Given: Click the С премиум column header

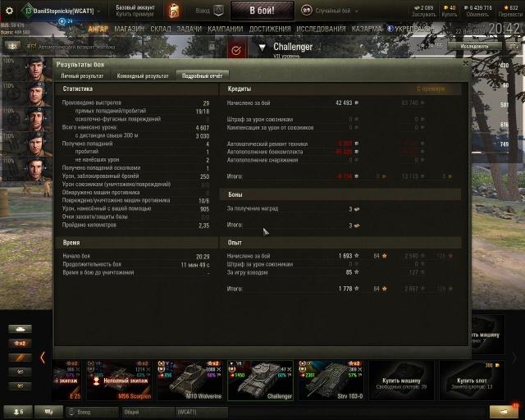Looking at the screenshot, I should pyautogui.click(x=431, y=89).
